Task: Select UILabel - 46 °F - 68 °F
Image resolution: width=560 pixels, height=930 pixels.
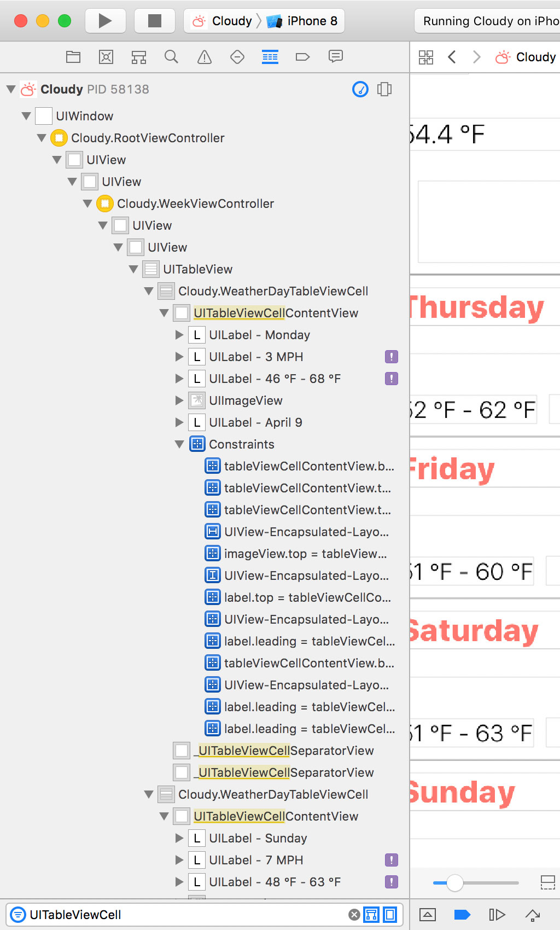Action: tap(275, 379)
